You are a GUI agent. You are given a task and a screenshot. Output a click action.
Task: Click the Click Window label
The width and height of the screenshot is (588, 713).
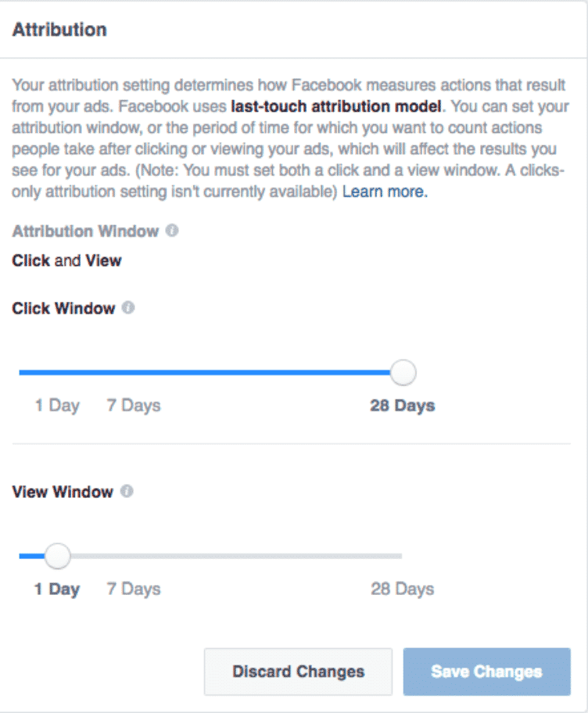click(63, 308)
